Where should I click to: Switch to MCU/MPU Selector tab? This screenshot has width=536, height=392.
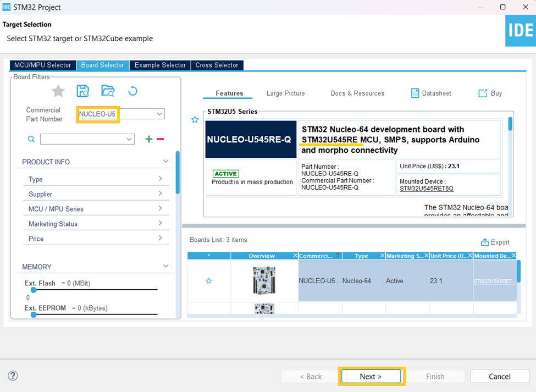click(43, 65)
